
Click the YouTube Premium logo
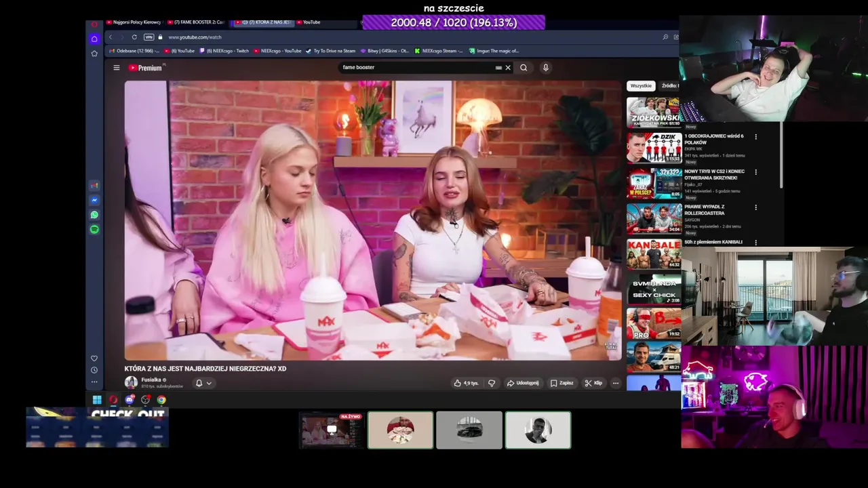tap(145, 68)
